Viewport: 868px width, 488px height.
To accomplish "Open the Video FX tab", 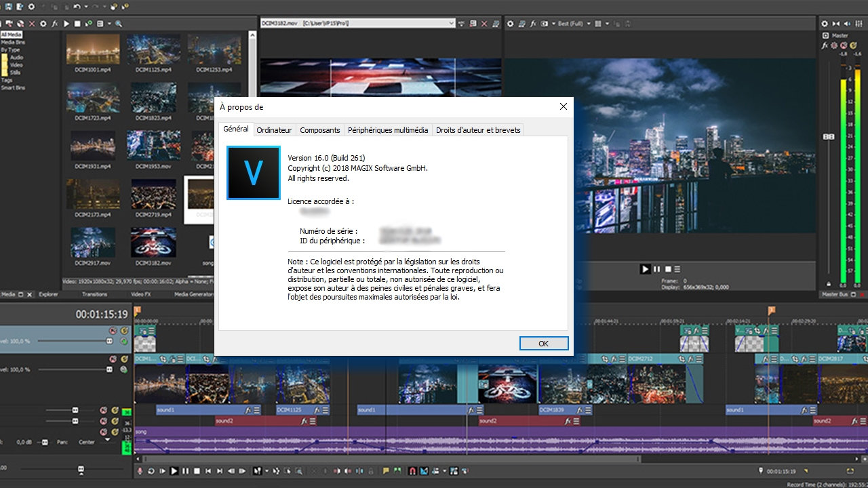I will (x=140, y=294).
